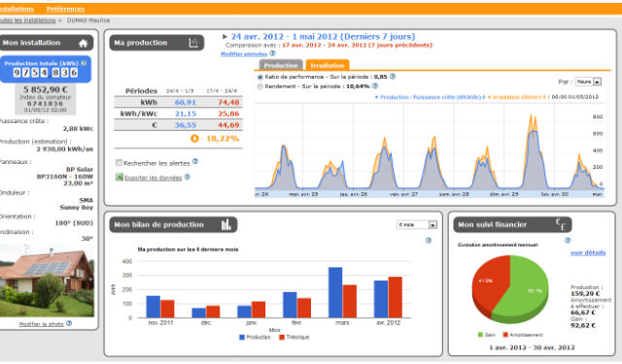
Task: Open the voir détails link
Action: [588, 252]
